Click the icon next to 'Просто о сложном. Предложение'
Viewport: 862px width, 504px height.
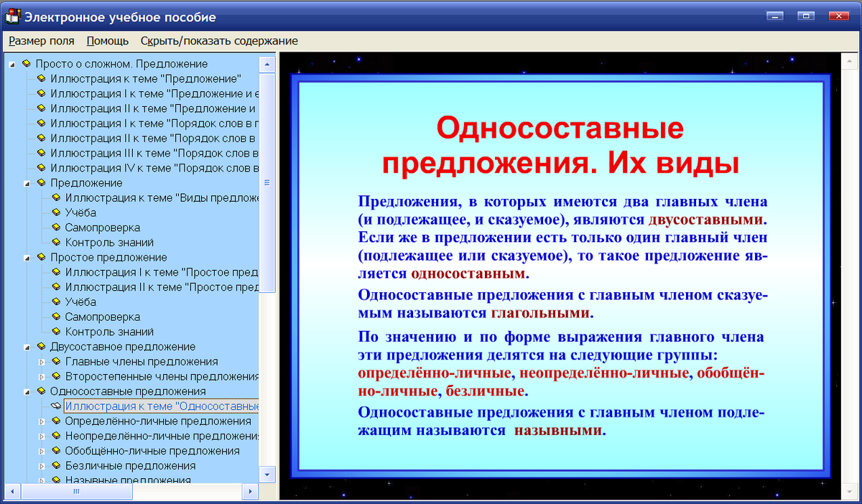pyautogui.click(x=27, y=63)
